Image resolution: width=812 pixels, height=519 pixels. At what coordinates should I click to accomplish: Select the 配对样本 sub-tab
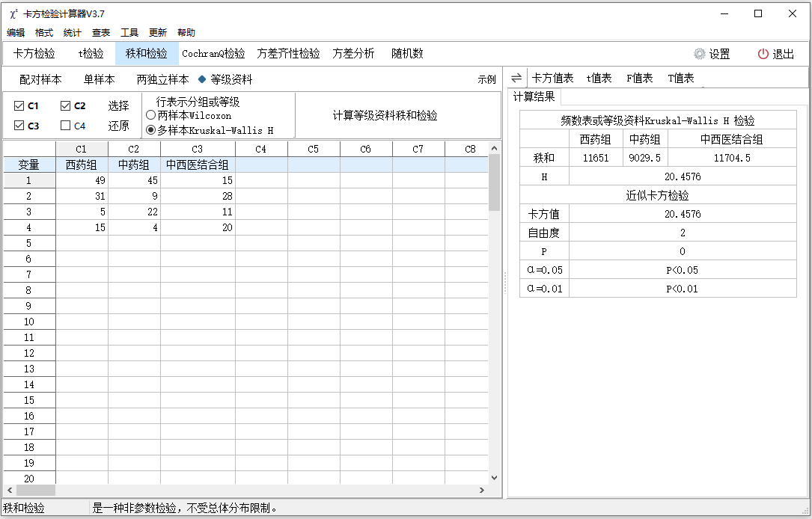click(40, 79)
